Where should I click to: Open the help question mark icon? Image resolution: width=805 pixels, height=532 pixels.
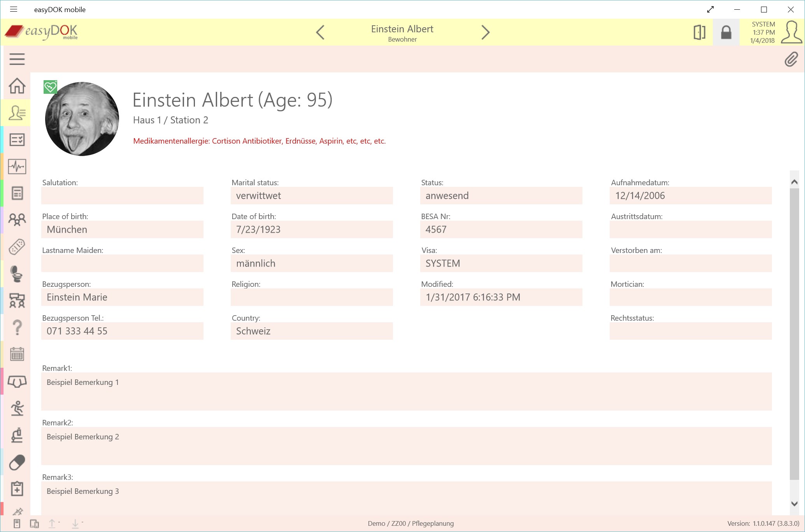pyautogui.click(x=17, y=327)
